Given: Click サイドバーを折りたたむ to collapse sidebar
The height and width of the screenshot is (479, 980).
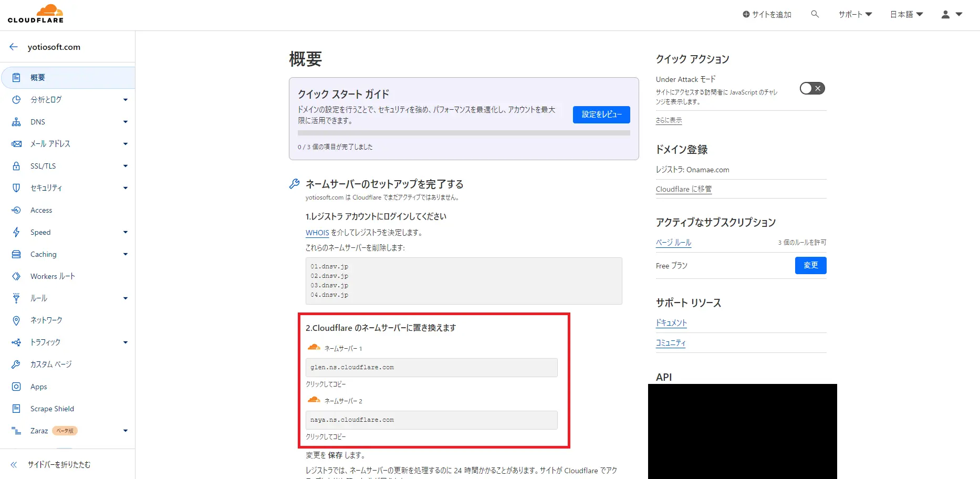Looking at the screenshot, I should click(59, 465).
